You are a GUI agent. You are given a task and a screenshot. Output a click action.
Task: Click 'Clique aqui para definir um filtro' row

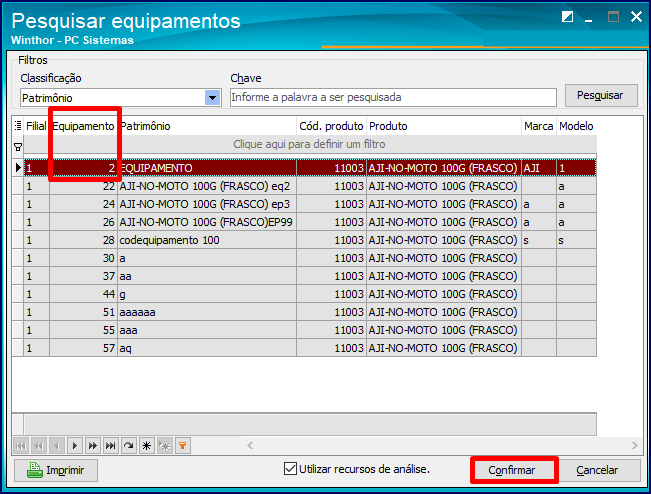[x=310, y=144]
